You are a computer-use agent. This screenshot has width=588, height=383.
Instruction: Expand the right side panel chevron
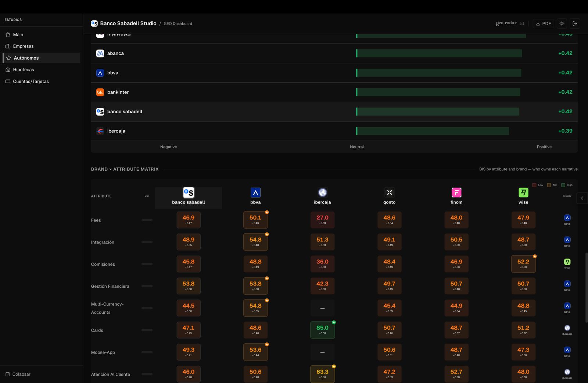tap(582, 198)
